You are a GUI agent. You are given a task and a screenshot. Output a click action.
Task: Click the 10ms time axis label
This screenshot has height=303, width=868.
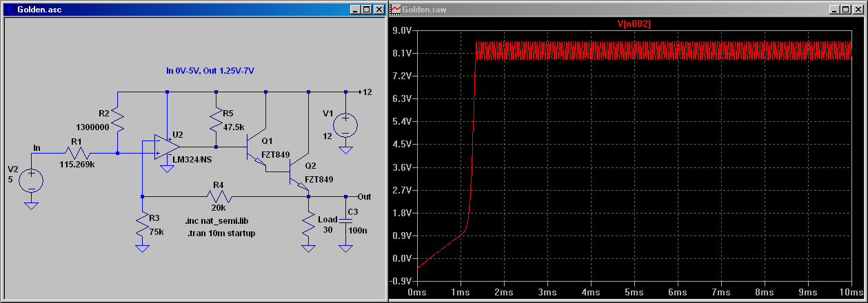click(853, 293)
